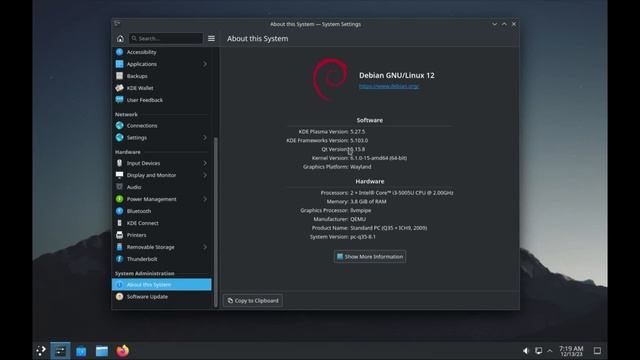Select the Applications icon in the sidebar
The height and width of the screenshot is (360, 640).
[119, 64]
